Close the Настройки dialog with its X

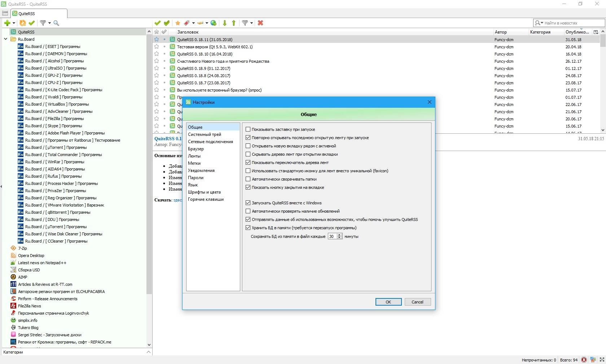tap(429, 102)
